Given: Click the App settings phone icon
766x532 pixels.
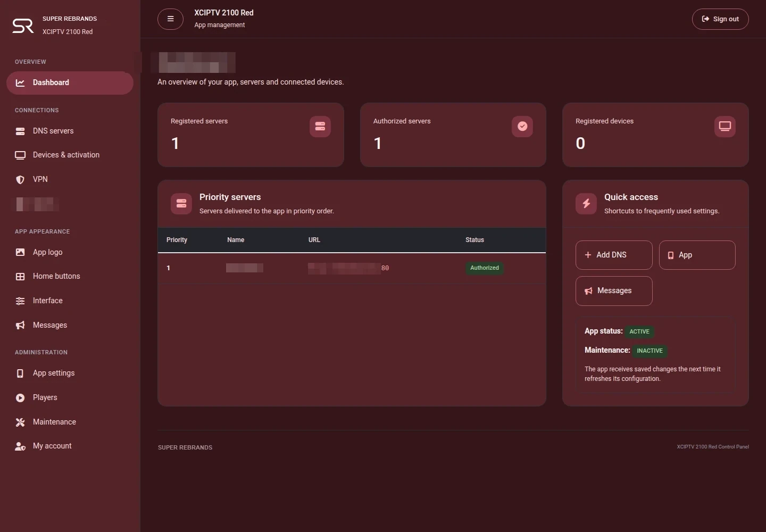Looking at the screenshot, I should 20,373.
